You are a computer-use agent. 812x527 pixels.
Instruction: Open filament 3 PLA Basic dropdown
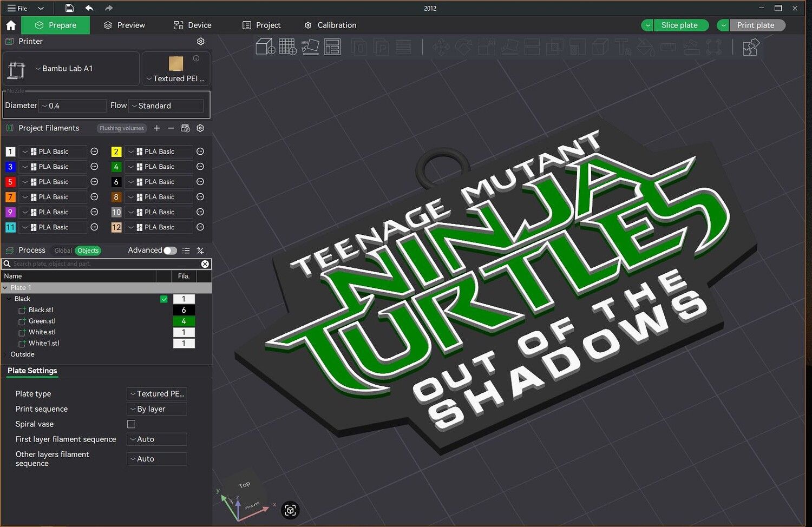click(53, 167)
